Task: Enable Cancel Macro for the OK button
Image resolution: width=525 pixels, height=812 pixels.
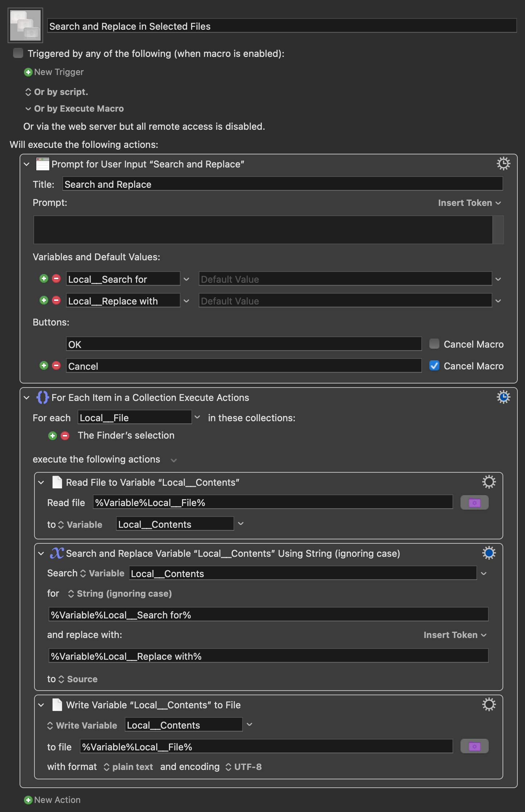Action: coord(434,344)
